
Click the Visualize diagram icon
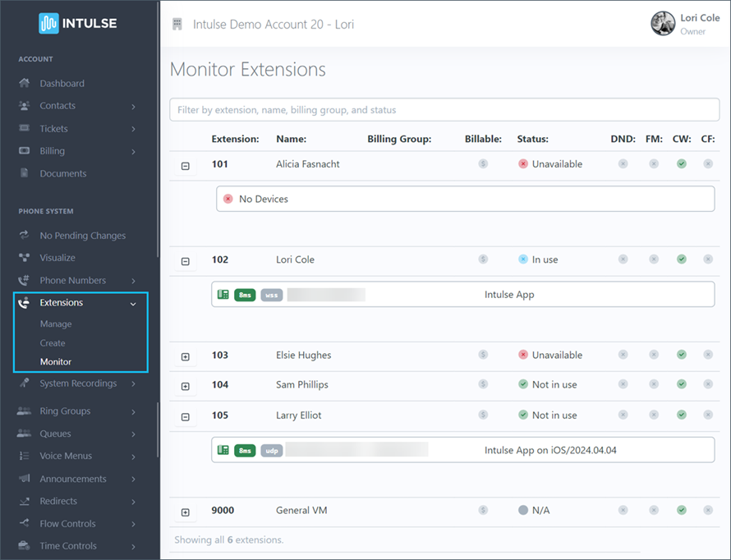[25, 257]
